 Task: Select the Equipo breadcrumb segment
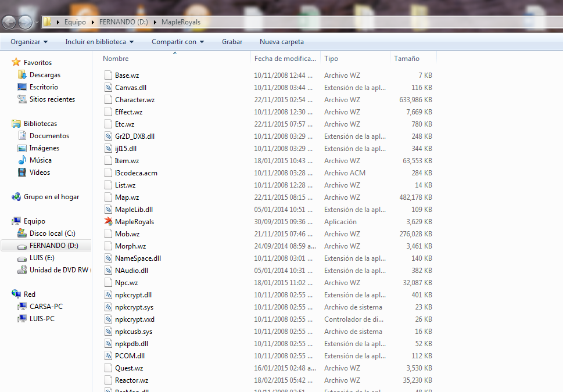75,22
